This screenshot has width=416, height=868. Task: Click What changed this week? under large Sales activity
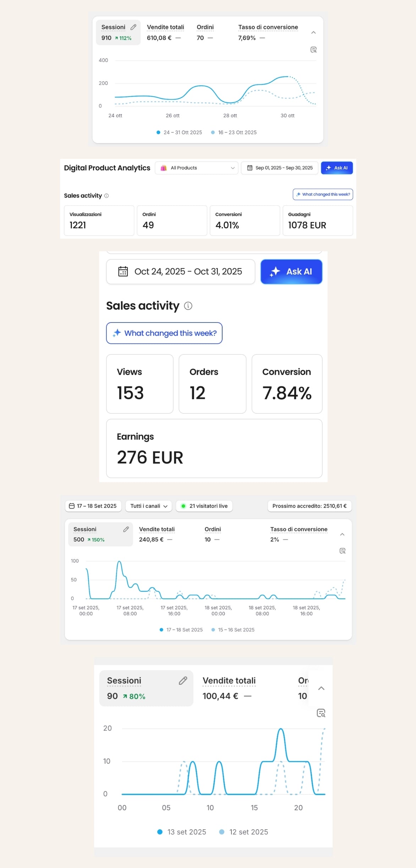[x=164, y=333]
